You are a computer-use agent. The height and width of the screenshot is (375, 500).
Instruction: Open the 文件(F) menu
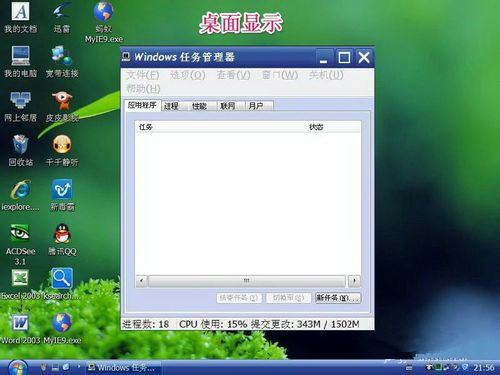pos(143,75)
